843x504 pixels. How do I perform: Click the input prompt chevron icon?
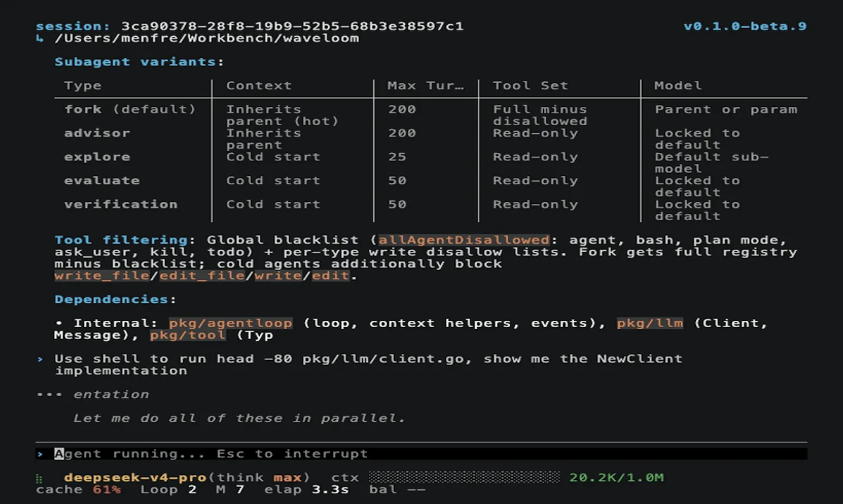40,453
